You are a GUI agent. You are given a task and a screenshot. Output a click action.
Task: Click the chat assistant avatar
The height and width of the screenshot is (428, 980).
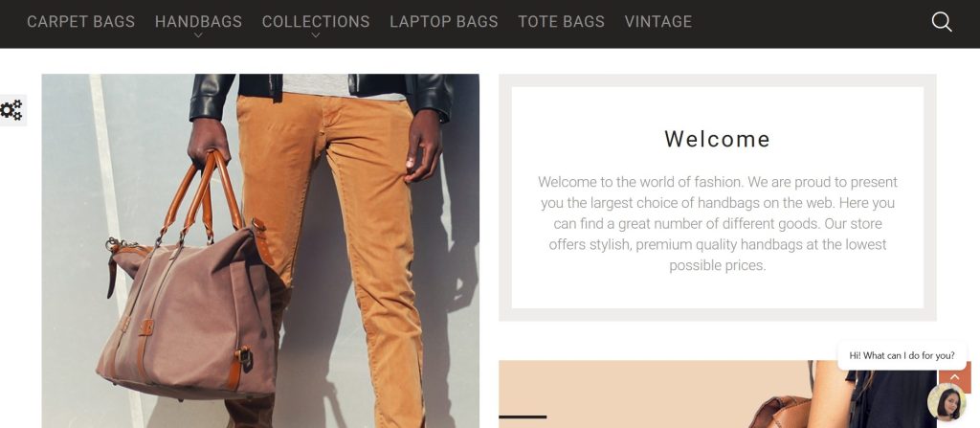coord(947,402)
